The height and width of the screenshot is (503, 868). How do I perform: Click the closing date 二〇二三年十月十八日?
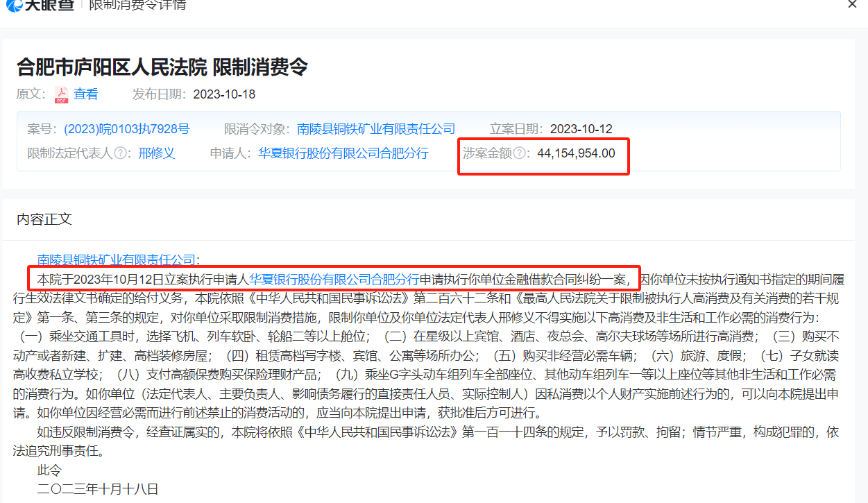point(98,489)
